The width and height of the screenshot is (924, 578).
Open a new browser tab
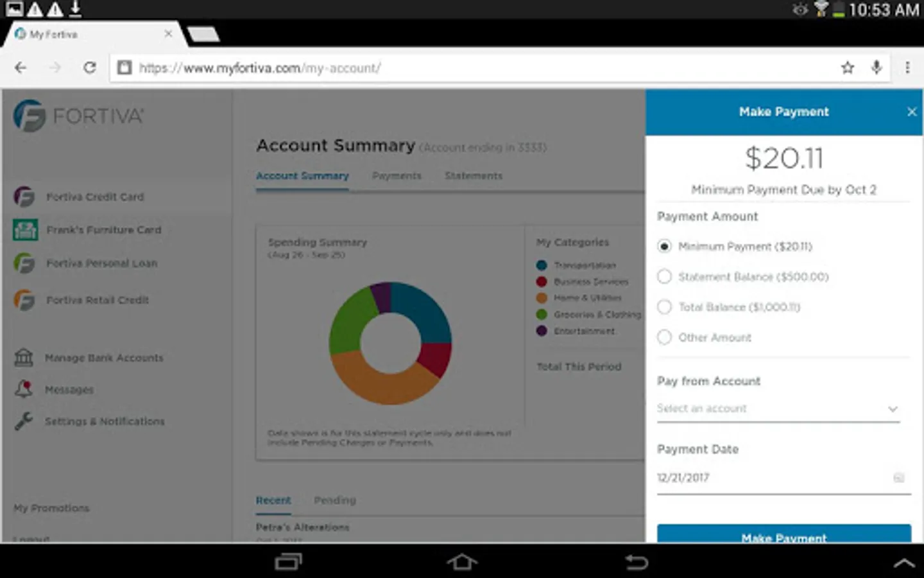click(x=203, y=34)
